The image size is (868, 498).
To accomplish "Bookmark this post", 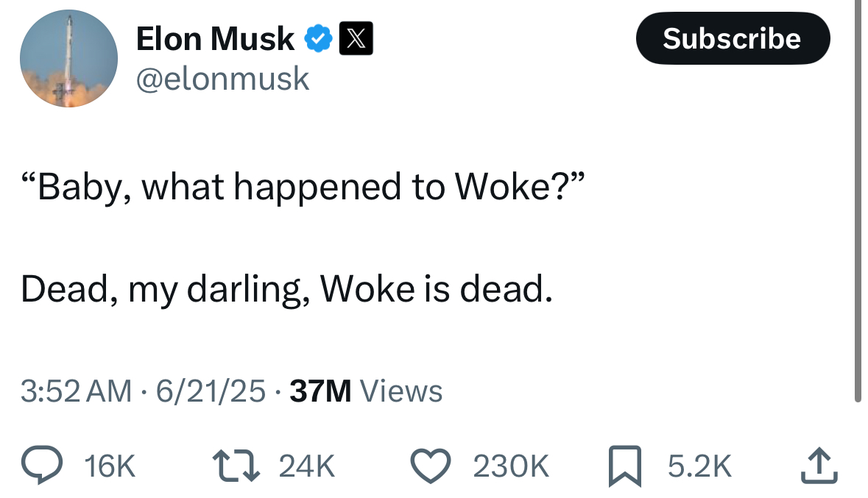I will point(624,467).
